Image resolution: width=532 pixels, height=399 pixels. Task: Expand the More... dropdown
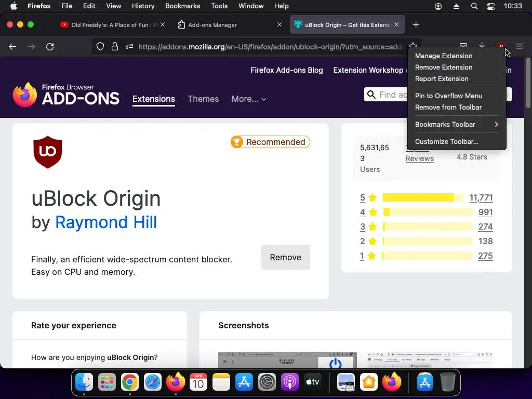point(249,99)
